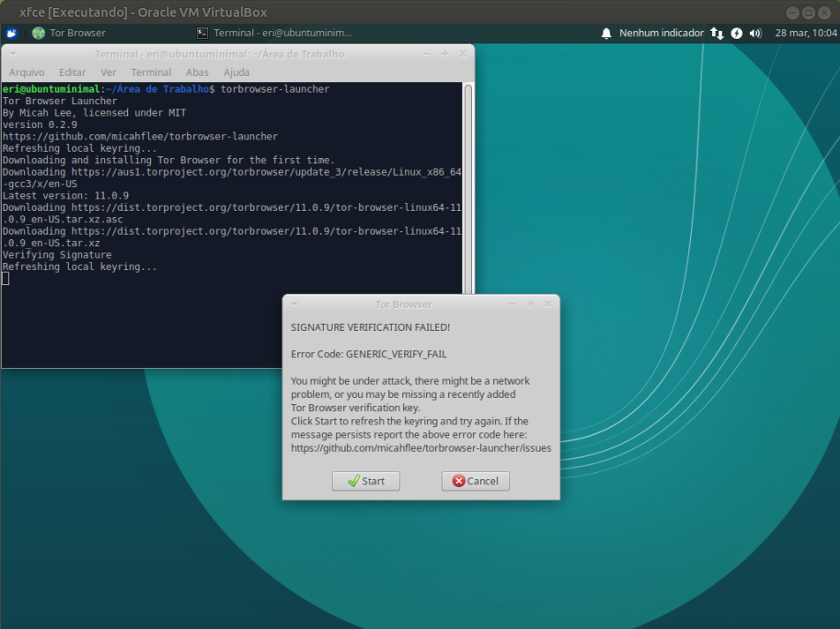Click Start to refresh the keyring
Viewport: 840px width, 629px height.
click(x=366, y=481)
